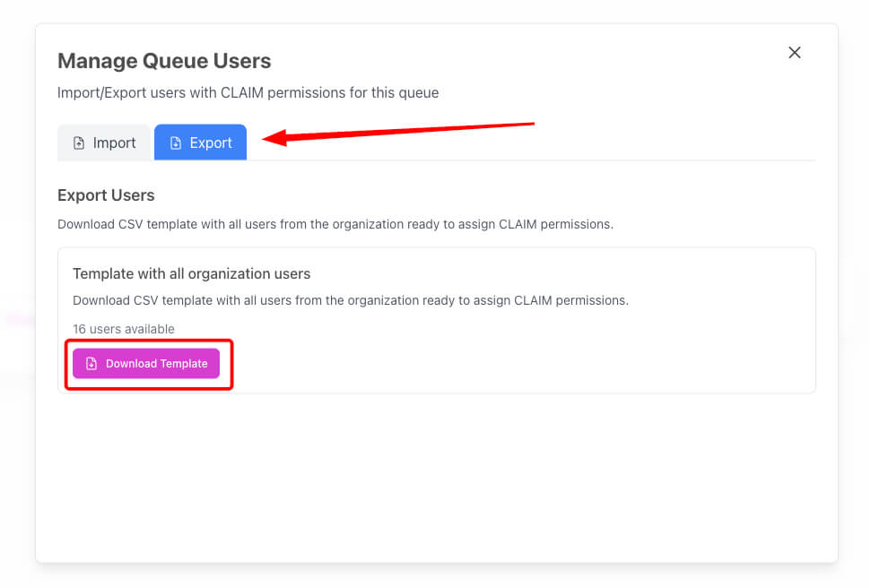Screen dimensions: 871x588
Task: Close the Manage Queue Users dialog
Action: click(795, 53)
